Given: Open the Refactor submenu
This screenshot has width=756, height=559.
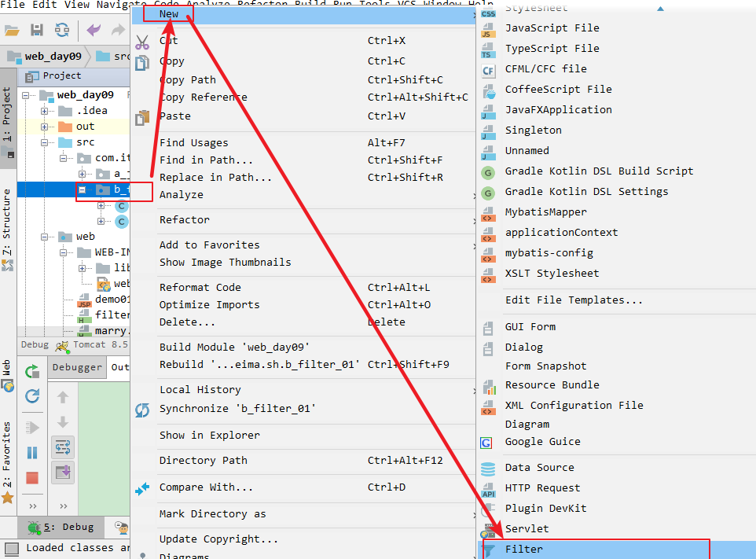Looking at the screenshot, I should click(303, 220).
